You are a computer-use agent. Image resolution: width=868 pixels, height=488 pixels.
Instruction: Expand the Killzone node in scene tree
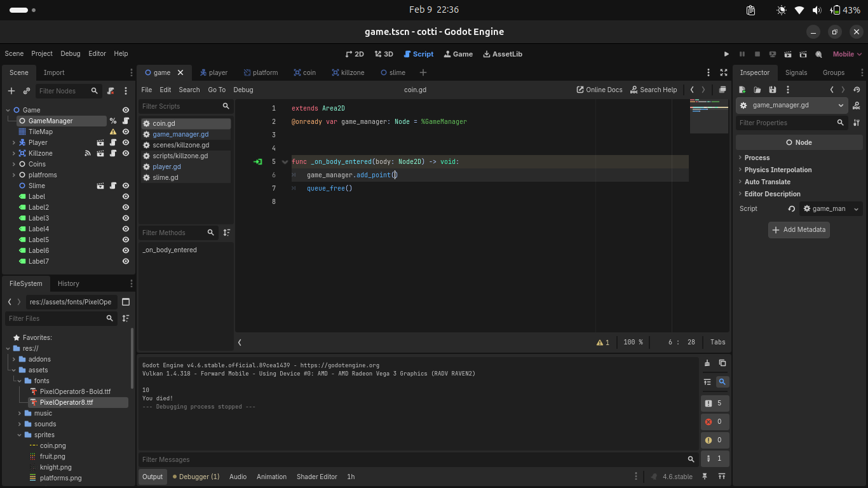click(14, 153)
